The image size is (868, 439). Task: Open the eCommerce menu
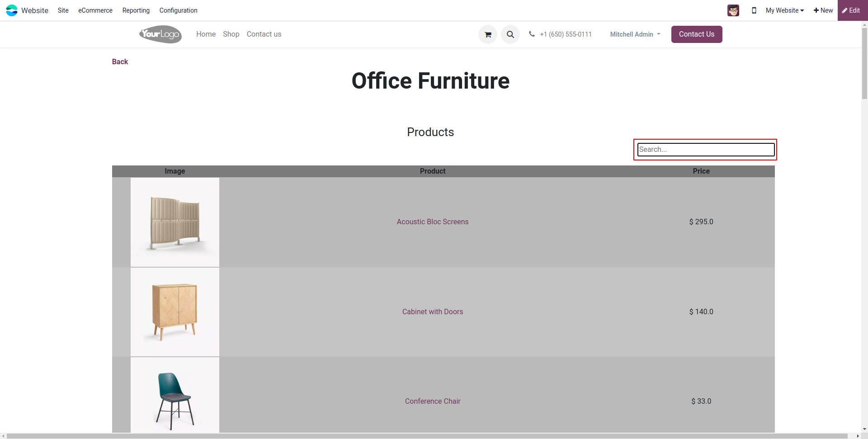pyautogui.click(x=95, y=10)
